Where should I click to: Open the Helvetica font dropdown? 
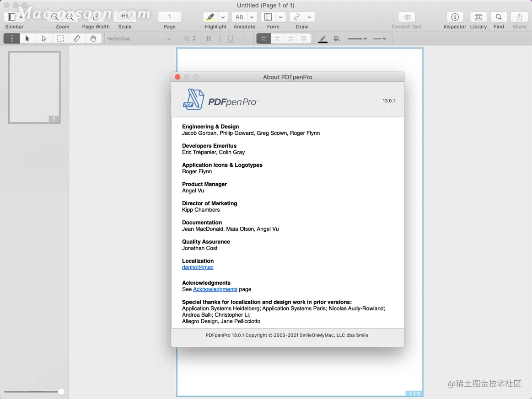pos(139,39)
